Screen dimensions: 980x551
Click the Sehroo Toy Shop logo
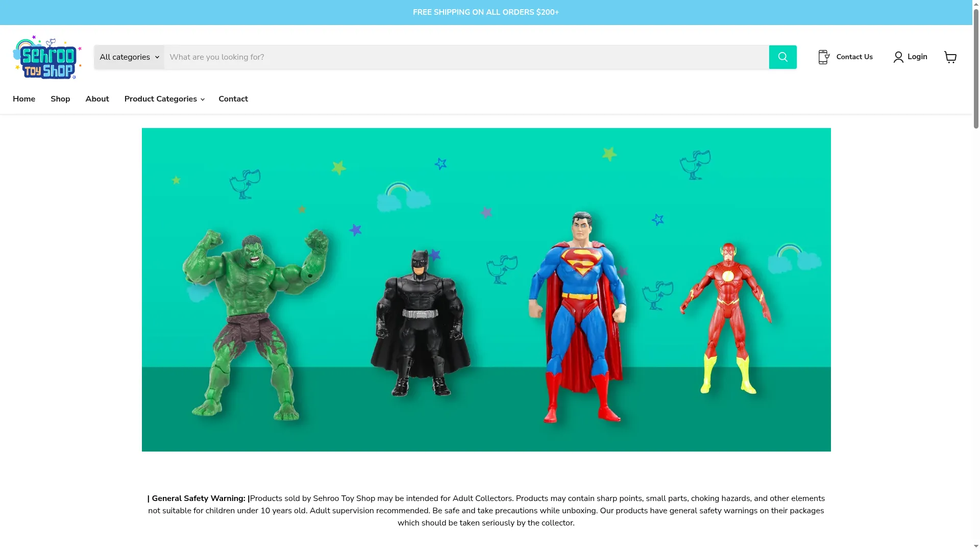pos(47,57)
